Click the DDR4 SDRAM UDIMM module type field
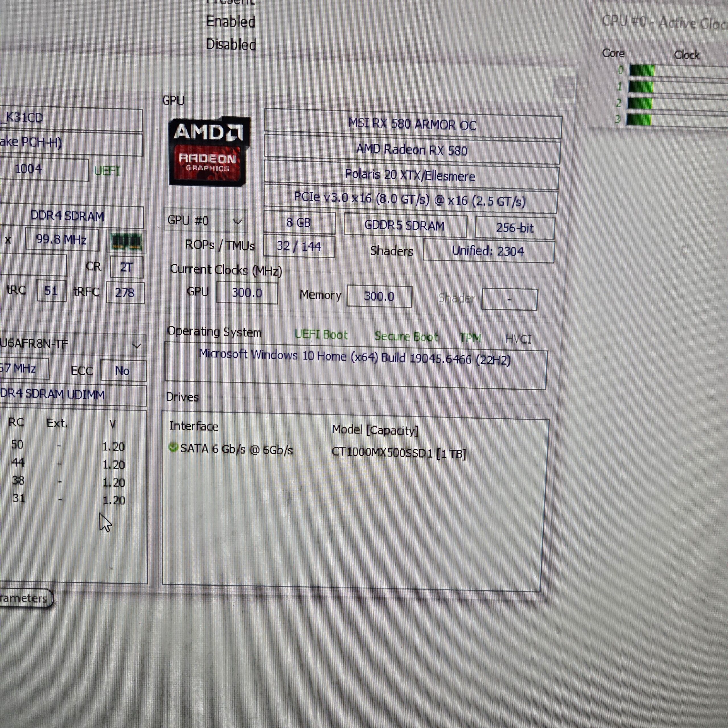This screenshot has height=728, width=728. point(73,394)
